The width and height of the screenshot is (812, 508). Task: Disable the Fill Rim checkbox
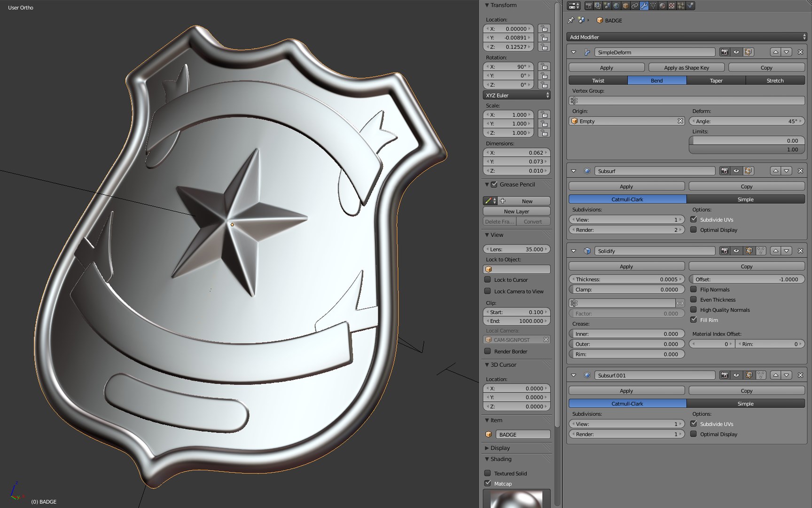(x=694, y=320)
